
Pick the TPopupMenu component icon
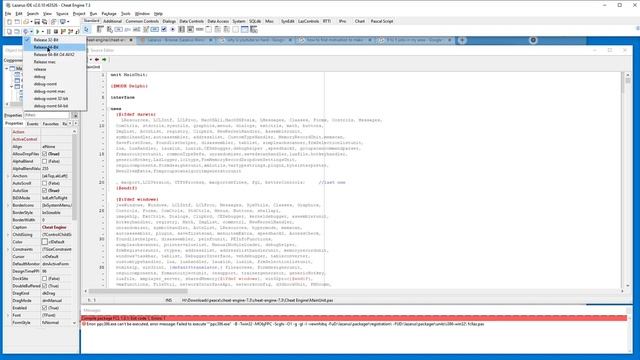tap(110, 29)
